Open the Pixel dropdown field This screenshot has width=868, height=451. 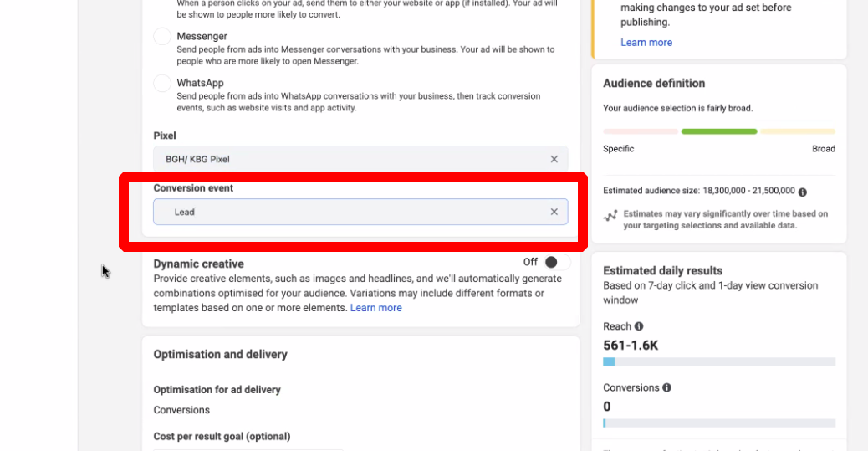point(351,159)
